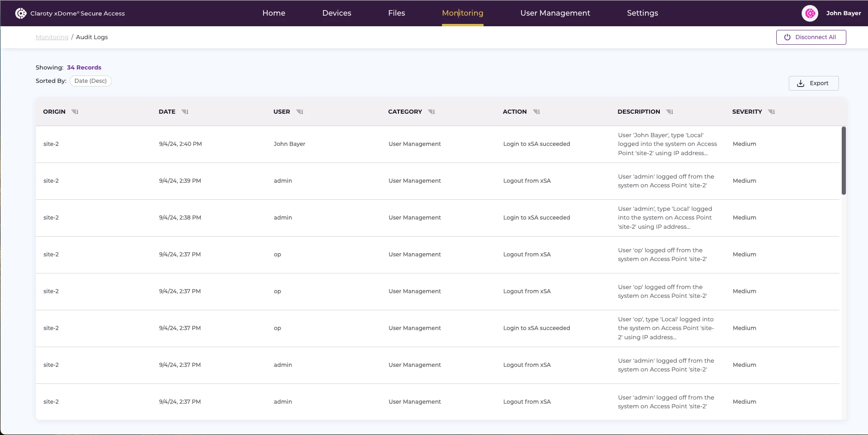This screenshot has height=435, width=868.
Task: Open the John Bayer user avatar
Action: (x=809, y=13)
